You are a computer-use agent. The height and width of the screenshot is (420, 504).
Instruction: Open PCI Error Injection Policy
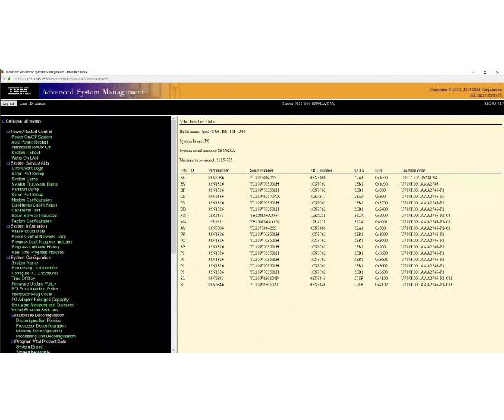pos(35,289)
